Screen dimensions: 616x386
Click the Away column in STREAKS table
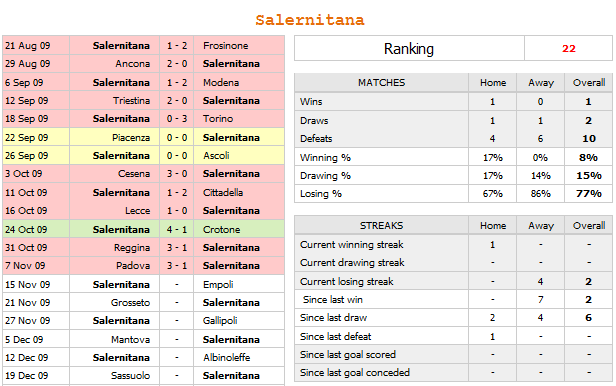(x=541, y=225)
